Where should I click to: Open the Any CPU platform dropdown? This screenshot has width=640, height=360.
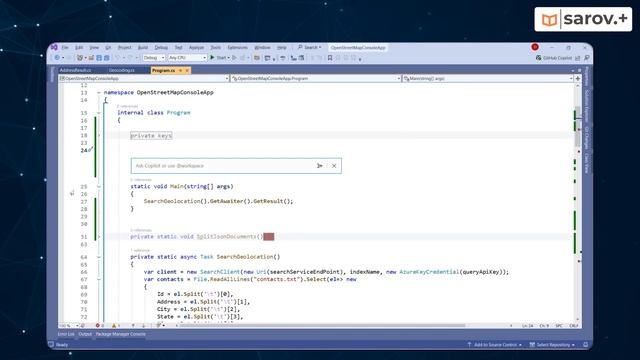[187, 58]
